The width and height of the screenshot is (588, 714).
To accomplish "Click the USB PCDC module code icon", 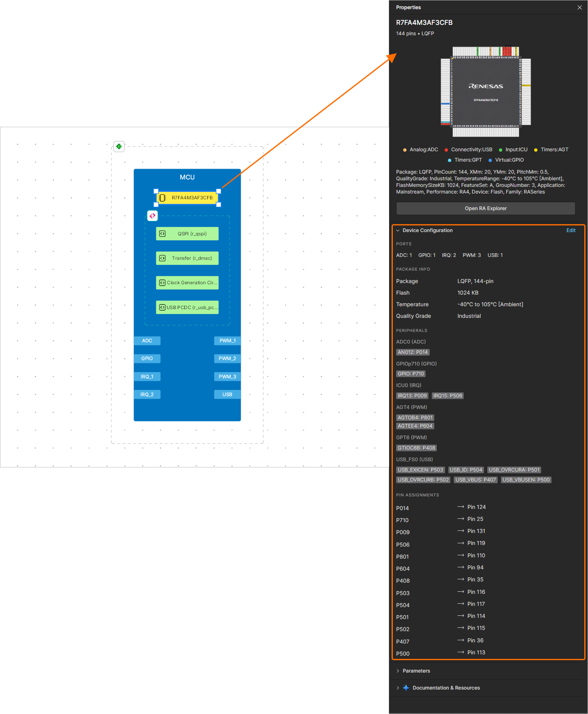I will click(162, 307).
